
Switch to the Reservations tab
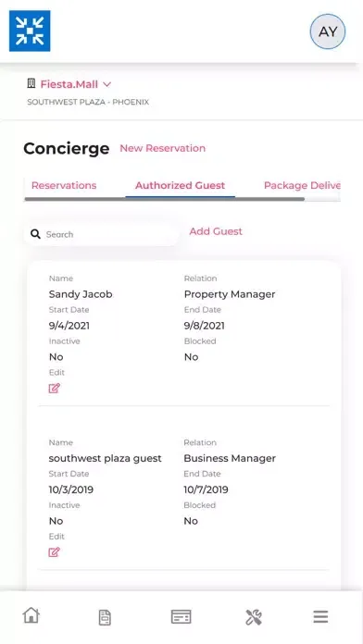pyautogui.click(x=64, y=185)
